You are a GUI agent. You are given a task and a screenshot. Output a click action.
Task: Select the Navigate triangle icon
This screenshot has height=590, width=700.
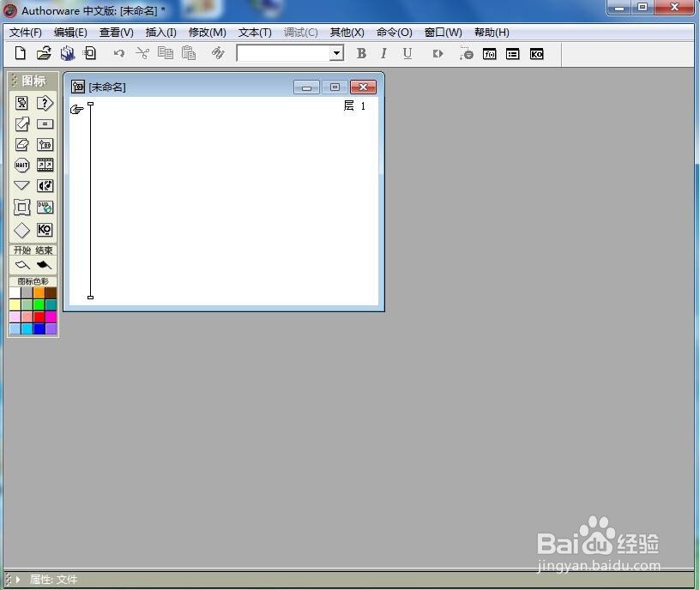(x=21, y=185)
